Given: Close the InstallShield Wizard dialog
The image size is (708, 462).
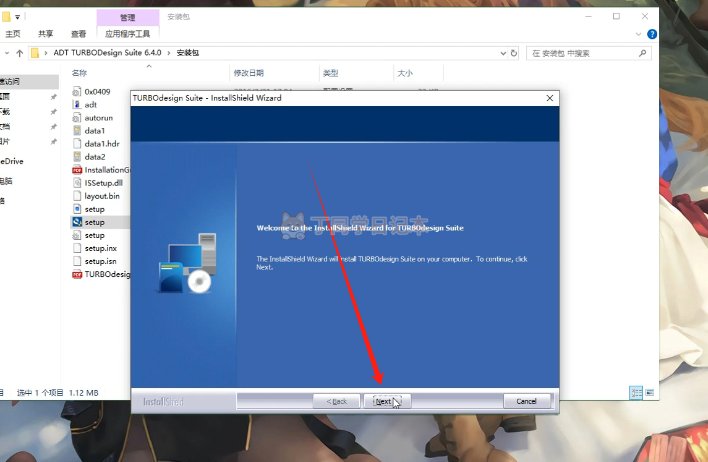Looking at the screenshot, I should tap(549, 98).
